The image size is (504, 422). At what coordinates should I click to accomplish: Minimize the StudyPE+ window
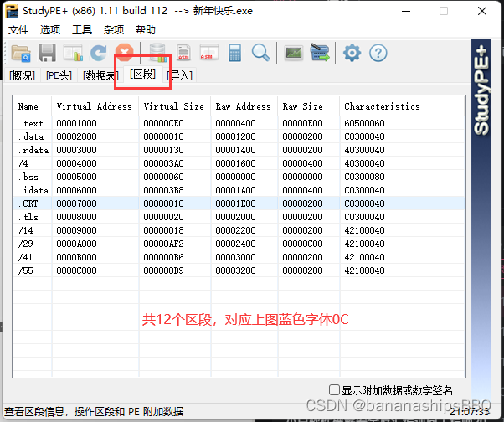coord(406,11)
